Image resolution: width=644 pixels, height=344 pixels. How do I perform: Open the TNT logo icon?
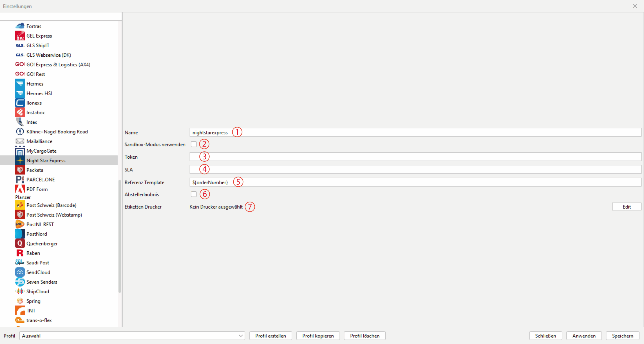tap(20, 311)
